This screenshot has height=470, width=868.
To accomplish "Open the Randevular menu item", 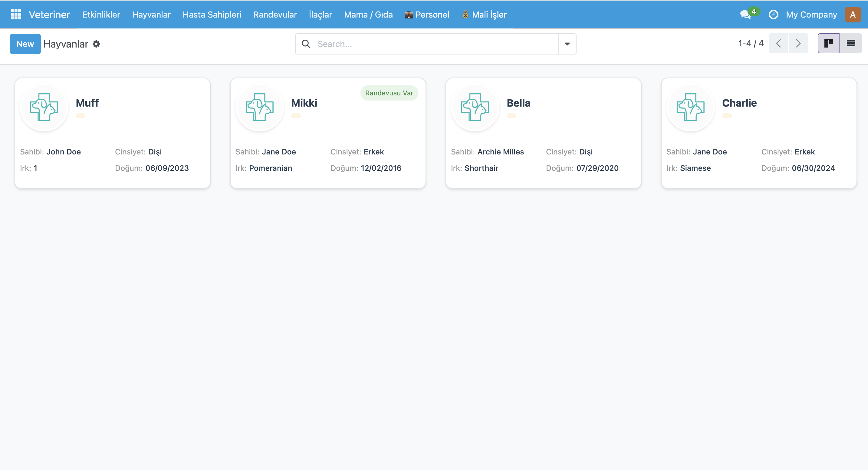I will pyautogui.click(x=275, y=15).
